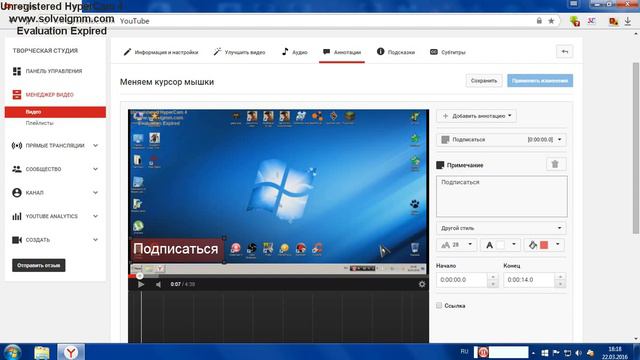Screen dimensions: 640x360
Task: Open player settings gear icon
Action: click(x=422, y=284)
